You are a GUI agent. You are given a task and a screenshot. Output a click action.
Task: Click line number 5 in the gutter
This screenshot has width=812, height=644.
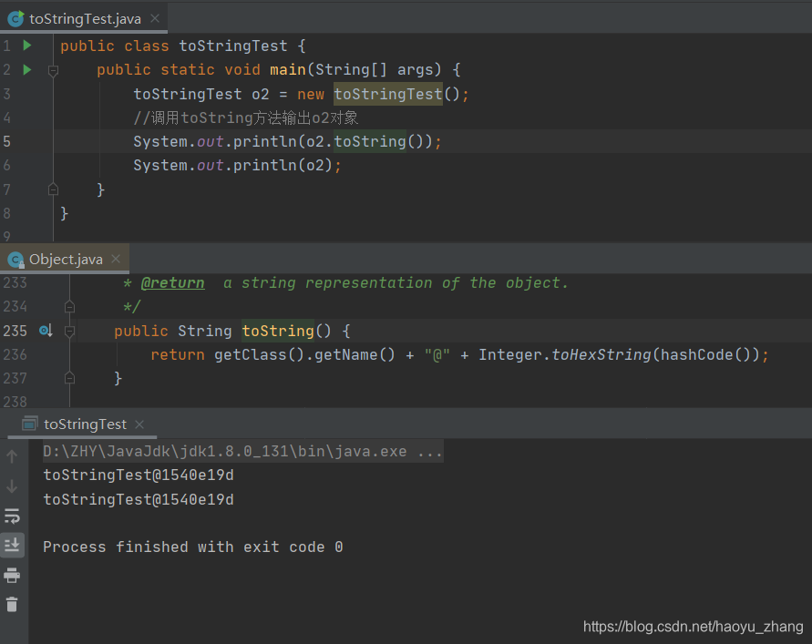(6, 141)
